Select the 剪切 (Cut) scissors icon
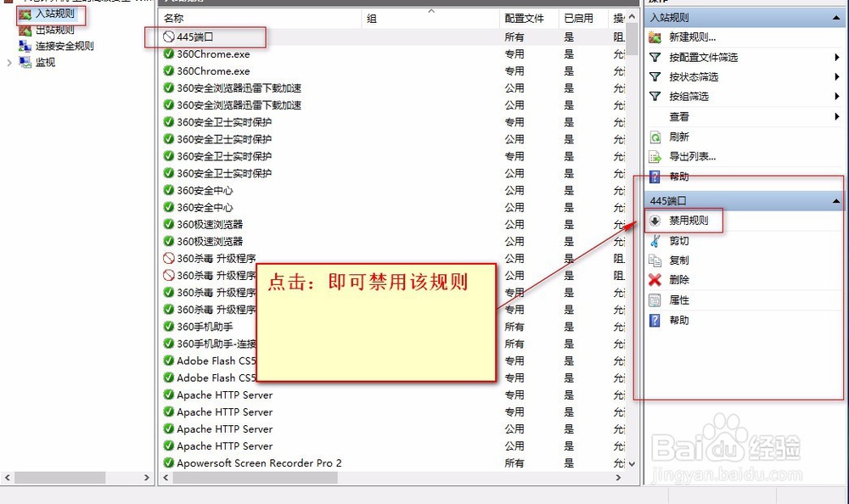849x504 pixels. (654, 241)
